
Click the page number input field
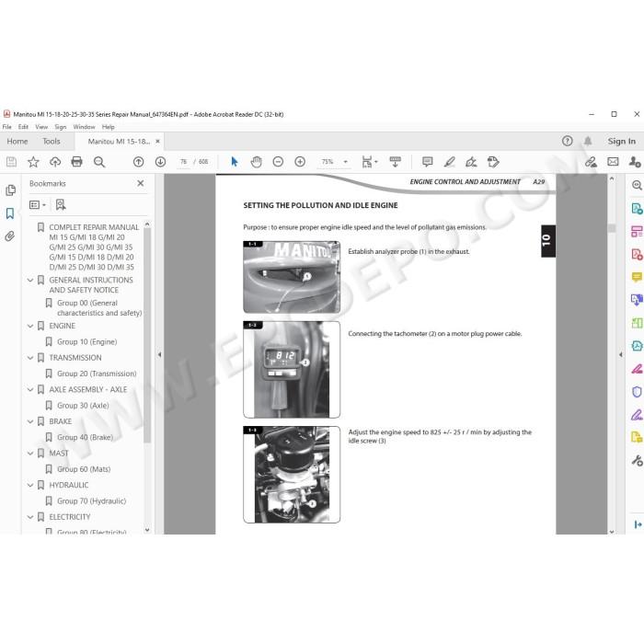tap(184, 162)
